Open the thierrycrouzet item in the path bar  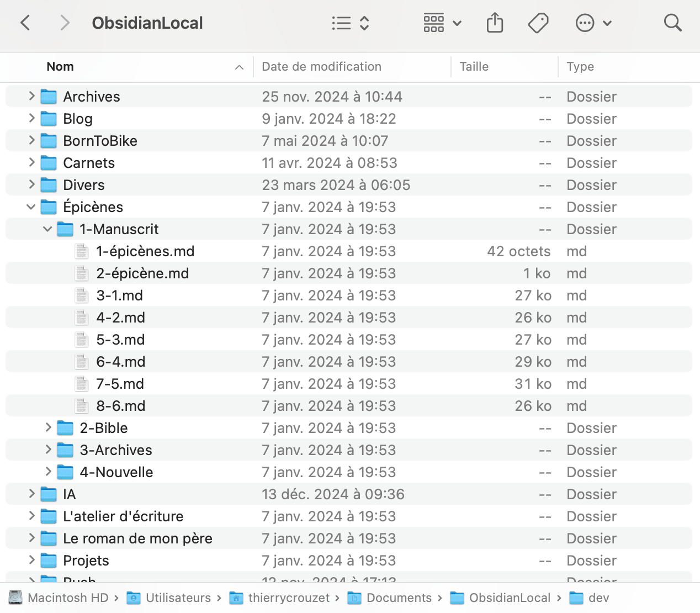[237, 598]
